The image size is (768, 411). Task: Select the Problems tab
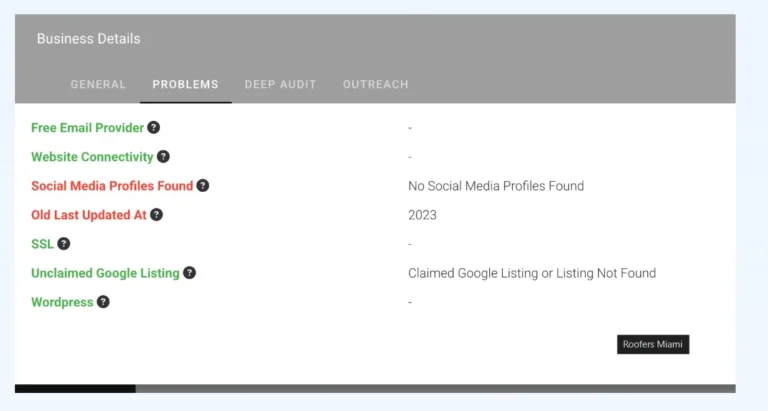click(186, 84)
